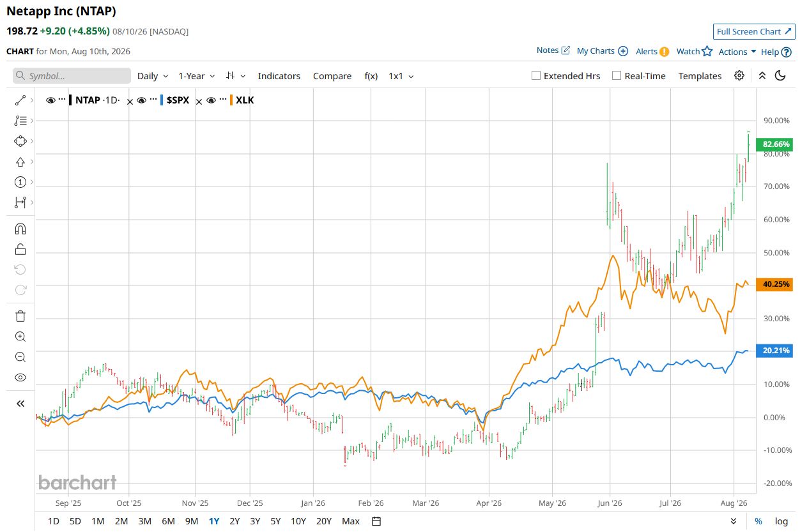
Task: Hide the NTAP series with its eye icon
Action: coord(51,100)
